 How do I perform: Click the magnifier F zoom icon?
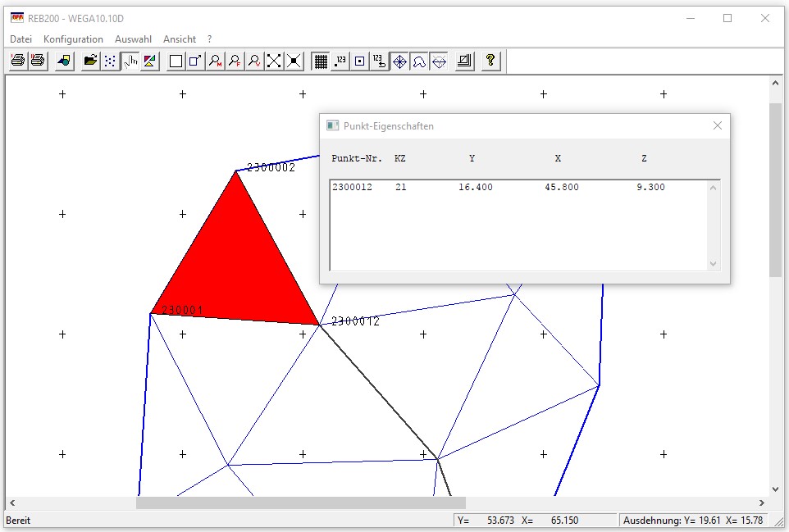[235, 61]
